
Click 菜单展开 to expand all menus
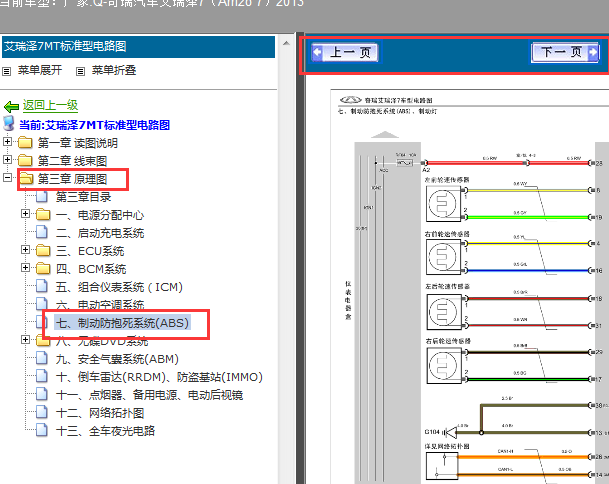coord(40,70)
